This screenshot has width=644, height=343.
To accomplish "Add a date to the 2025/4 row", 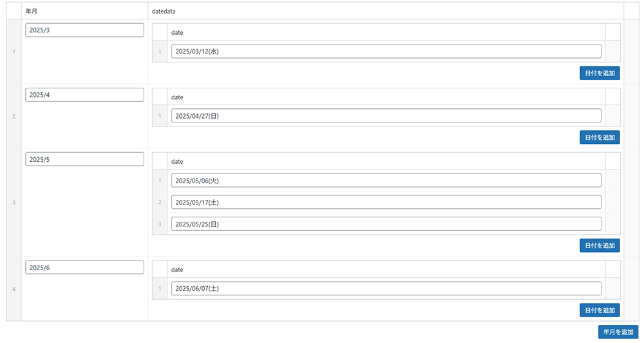I will [600, 137].
